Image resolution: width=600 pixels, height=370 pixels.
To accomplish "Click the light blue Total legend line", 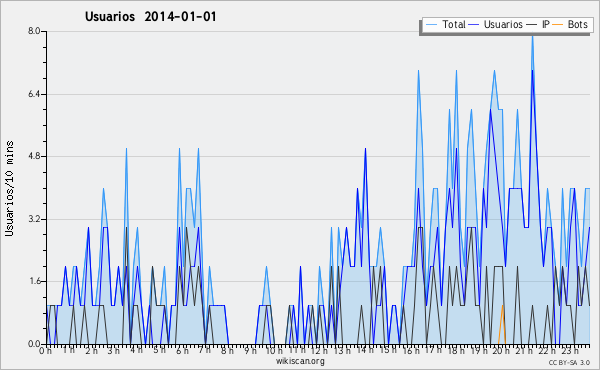I will [x=431, y=25].
